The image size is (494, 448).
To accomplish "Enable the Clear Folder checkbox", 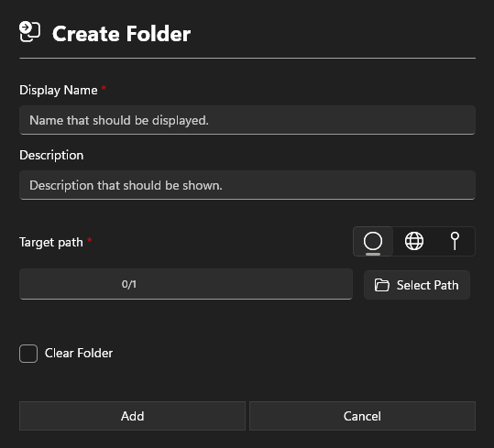I will click(28, 354).
